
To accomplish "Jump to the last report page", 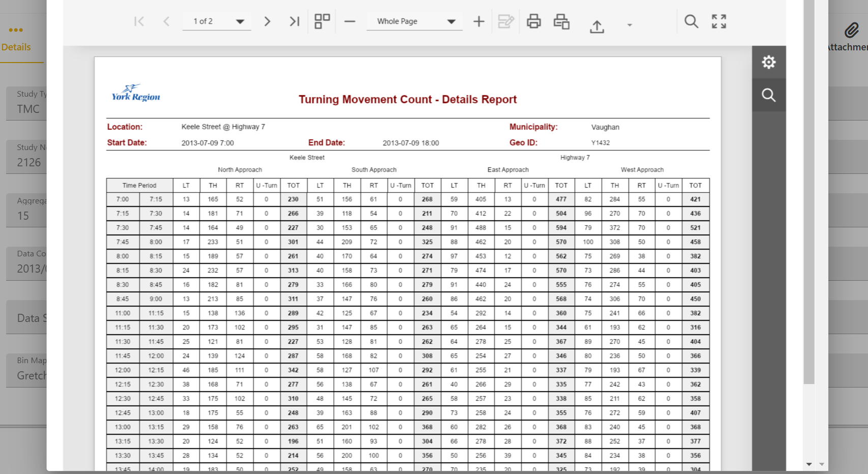I will coord(294,21).
